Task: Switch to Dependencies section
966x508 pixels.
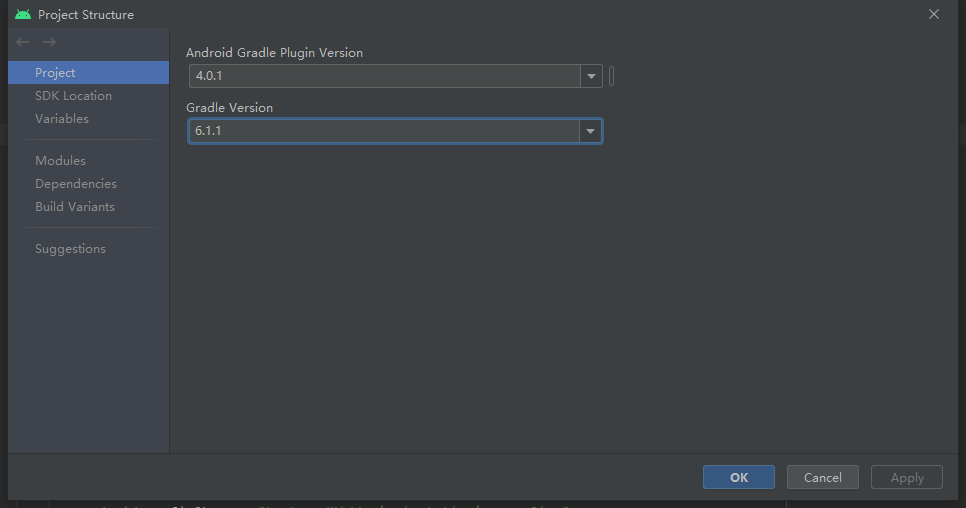Action: pyautogui.click(x=76, y=184)
